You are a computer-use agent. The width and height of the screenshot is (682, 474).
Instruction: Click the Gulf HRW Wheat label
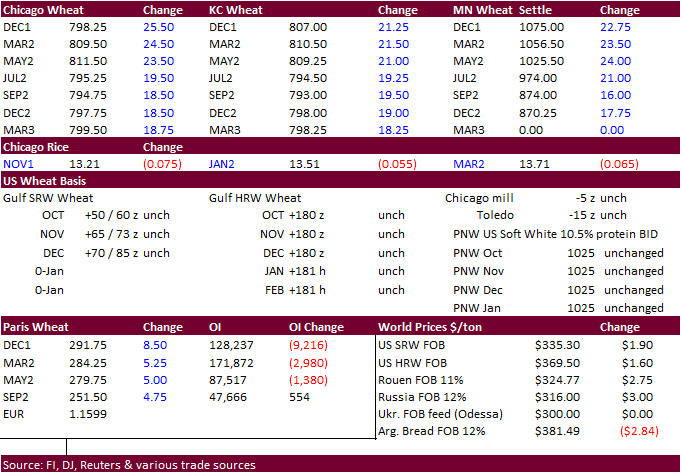[x=255, y=198]
